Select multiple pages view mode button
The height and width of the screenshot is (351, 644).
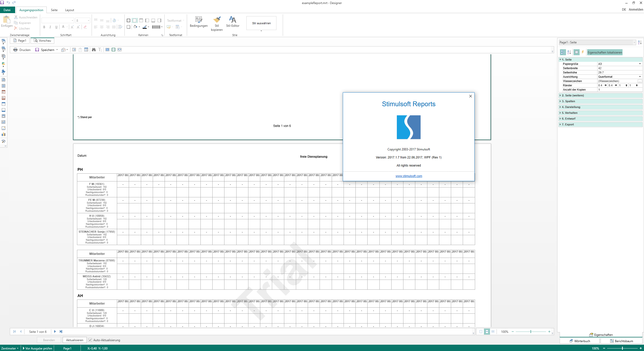pos(493,332)
